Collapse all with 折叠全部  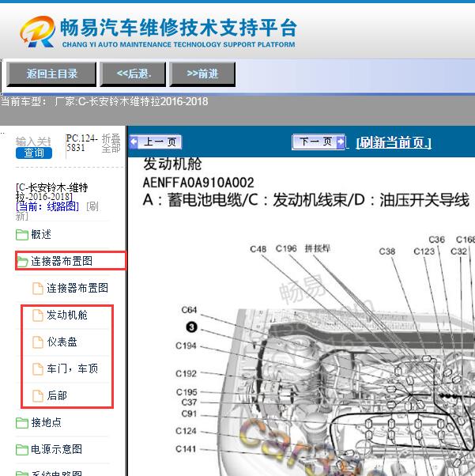(111, 143)
